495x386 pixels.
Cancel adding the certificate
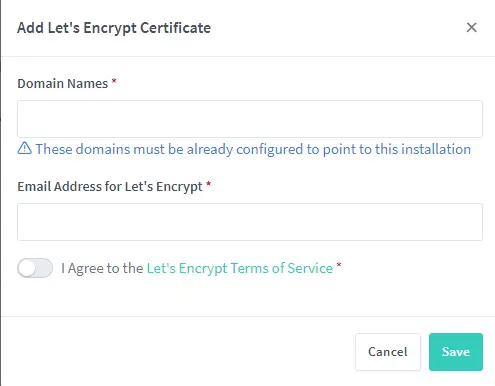[388, 352]
